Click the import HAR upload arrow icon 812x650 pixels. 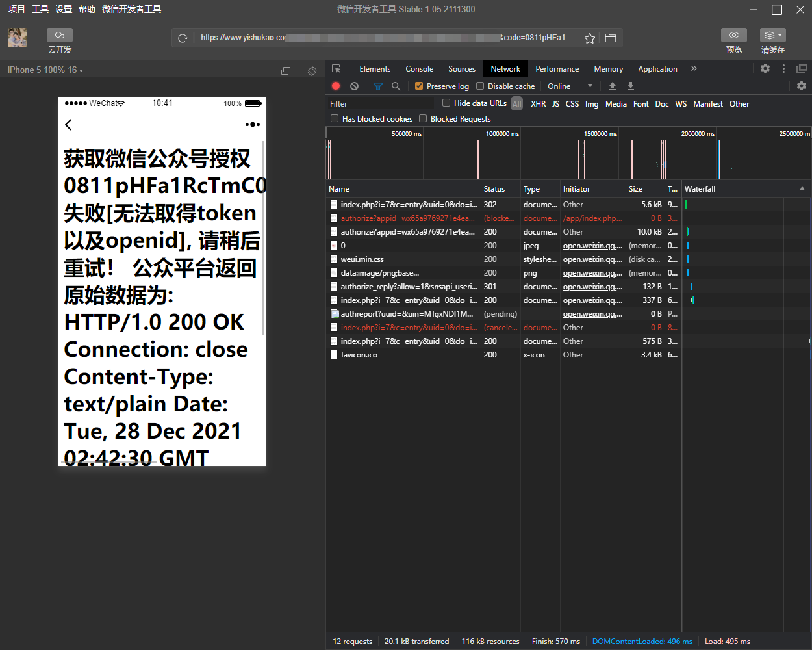pos(613,86)
